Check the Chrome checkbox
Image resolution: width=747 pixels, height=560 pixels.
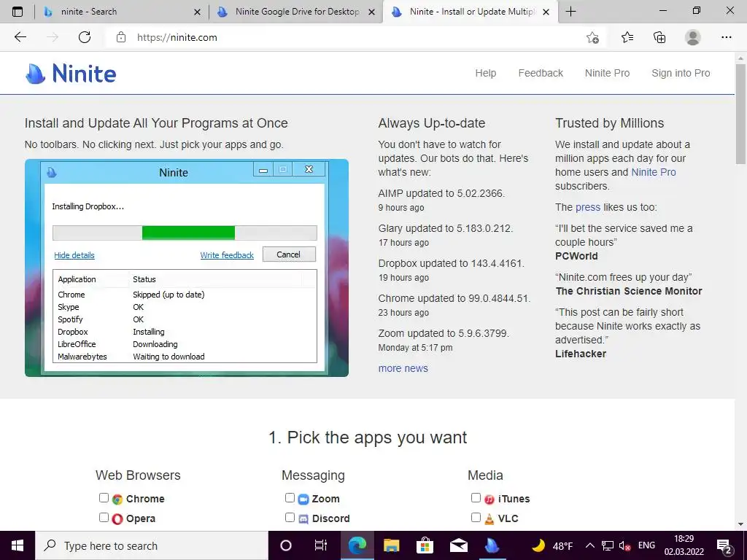104,498
